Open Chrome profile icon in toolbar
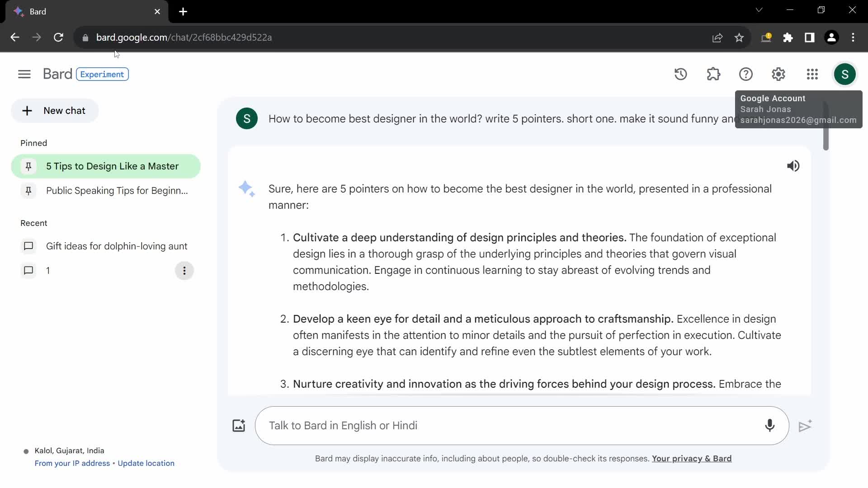868x488 pixels. coord(831,38)
